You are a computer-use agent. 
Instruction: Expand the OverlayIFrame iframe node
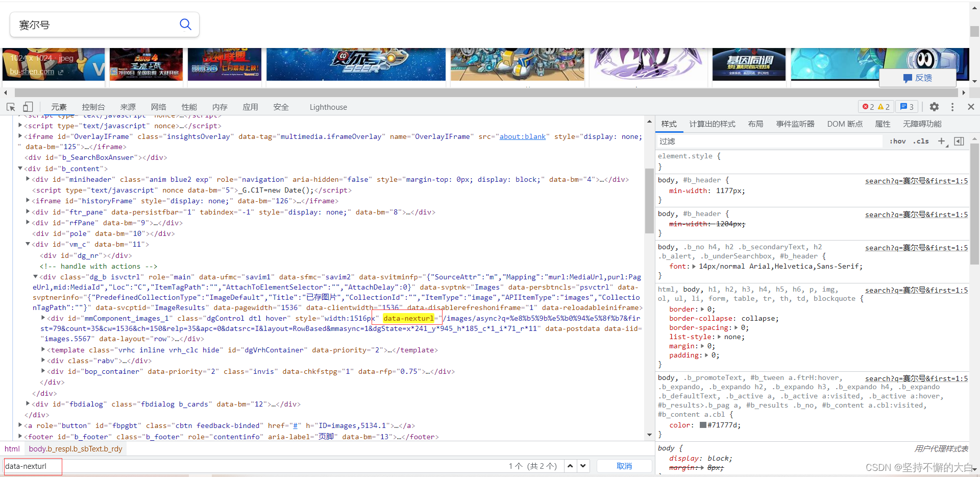[20, 136]
